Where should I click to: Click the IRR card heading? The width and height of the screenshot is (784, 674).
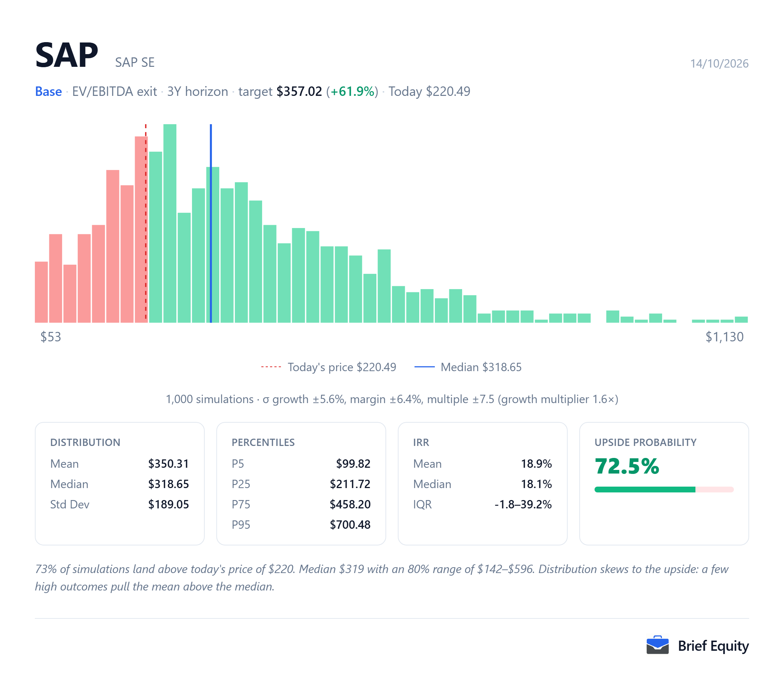[421, 442]
